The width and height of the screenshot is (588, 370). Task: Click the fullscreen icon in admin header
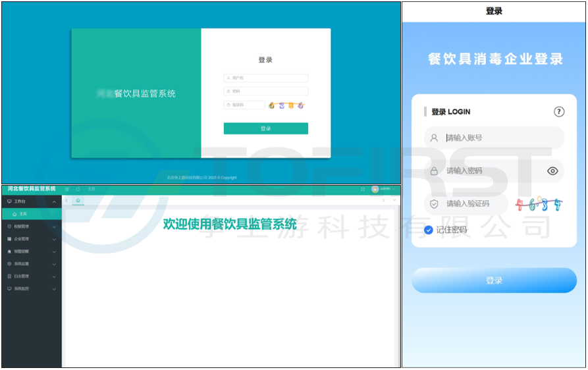coord(363,189)
